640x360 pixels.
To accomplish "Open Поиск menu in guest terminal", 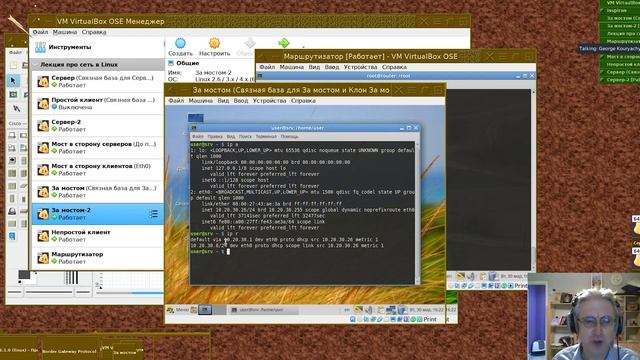I will pyautogui.click(x=245, y=136).
